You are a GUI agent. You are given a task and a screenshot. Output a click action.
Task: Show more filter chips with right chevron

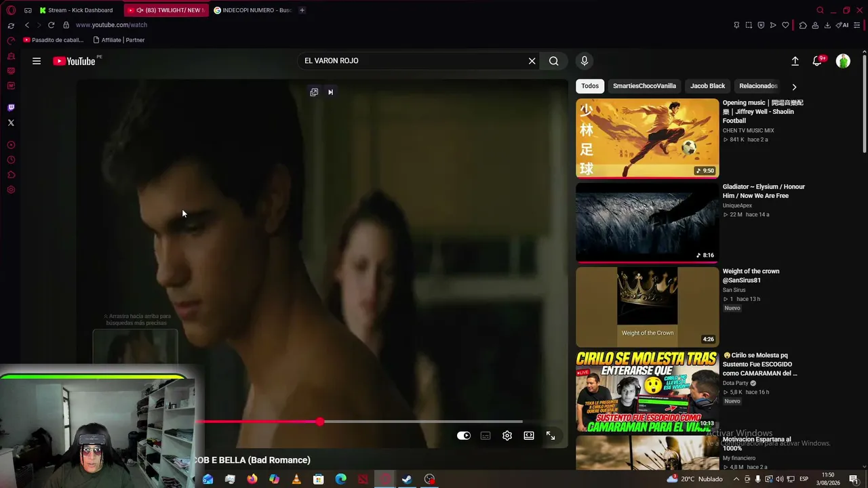pos(794,87)
